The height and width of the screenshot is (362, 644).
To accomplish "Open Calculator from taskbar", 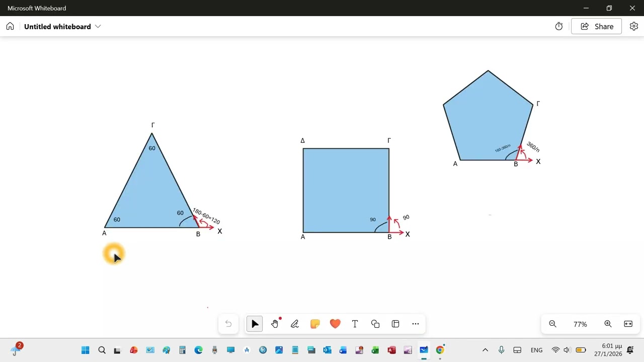I will tap(182, 350).
